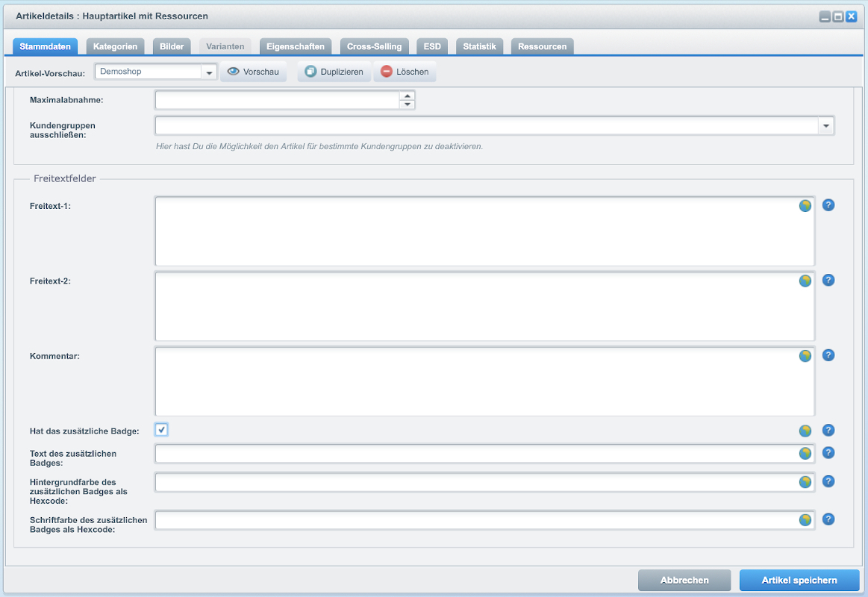Open help icon next to Freitext-1
The height and width of the screenshot is (597, 868).
pos(828,205)
